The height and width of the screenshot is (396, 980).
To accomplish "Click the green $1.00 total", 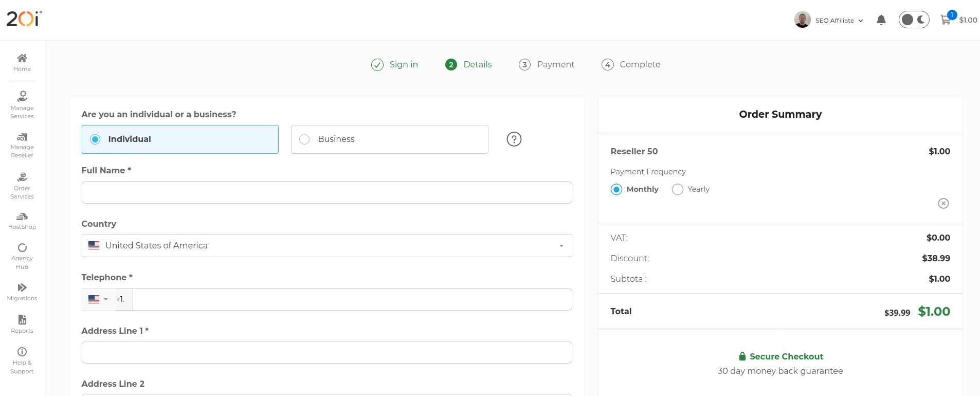I will coord(934,311).
